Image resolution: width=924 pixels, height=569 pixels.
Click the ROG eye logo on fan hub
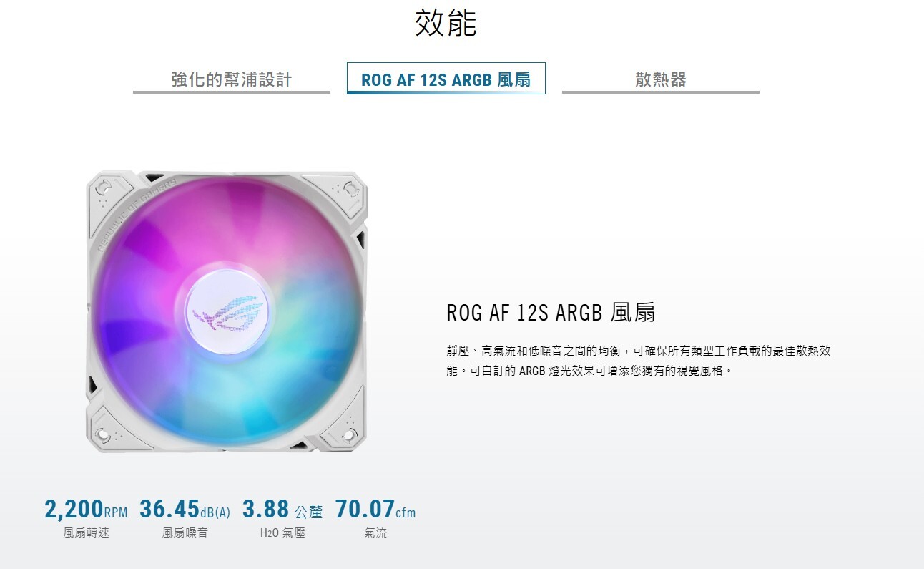(227, 314)
